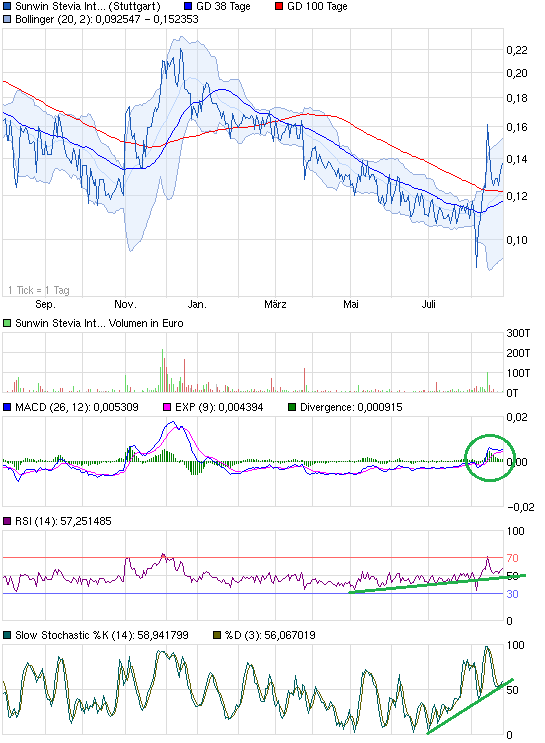Click the 0,12 price axis value
The height and width of the screenshot is (743, 545).
click(517, 196)
